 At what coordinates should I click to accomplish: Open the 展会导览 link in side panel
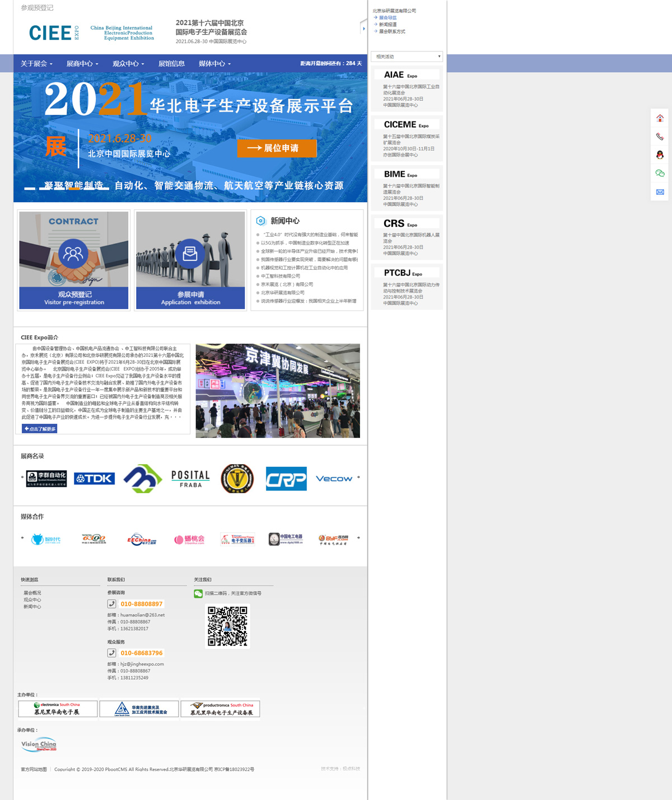pyautogui.click(x=388, y=18)
